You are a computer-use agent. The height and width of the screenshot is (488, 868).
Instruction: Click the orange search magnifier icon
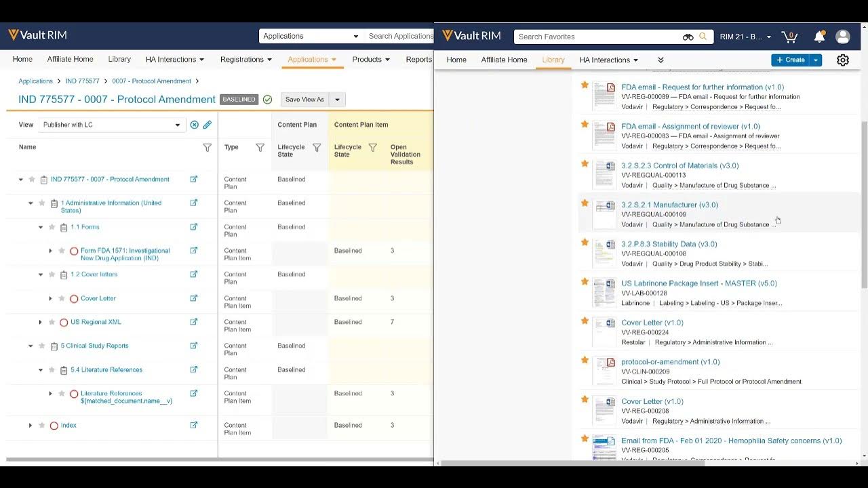[703, 37]
